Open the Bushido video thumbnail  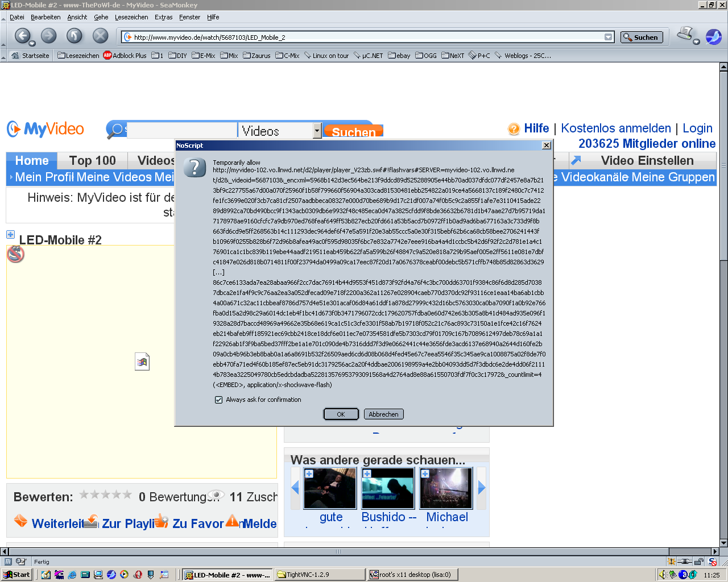pyautogui.click(x=388, y=488)
